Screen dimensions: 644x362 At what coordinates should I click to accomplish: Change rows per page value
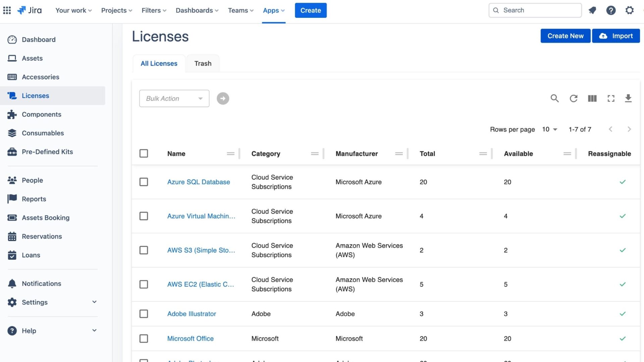pos(549,129)
